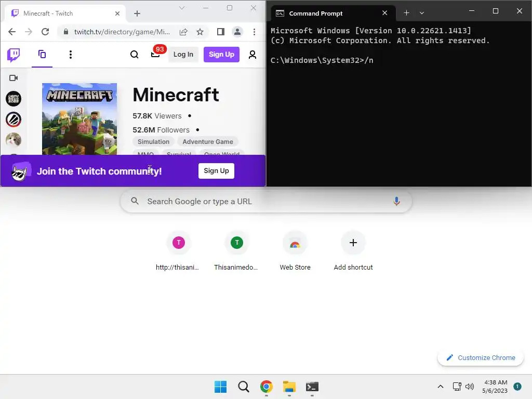This screenshot has width=532, height=399.
Task: Open Windows taskbar search
Action: point(244,387)
